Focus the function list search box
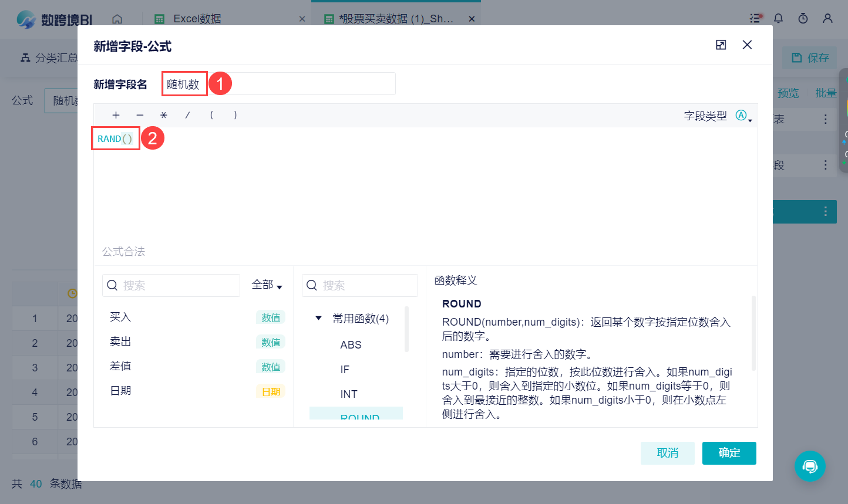 (360, 285)
